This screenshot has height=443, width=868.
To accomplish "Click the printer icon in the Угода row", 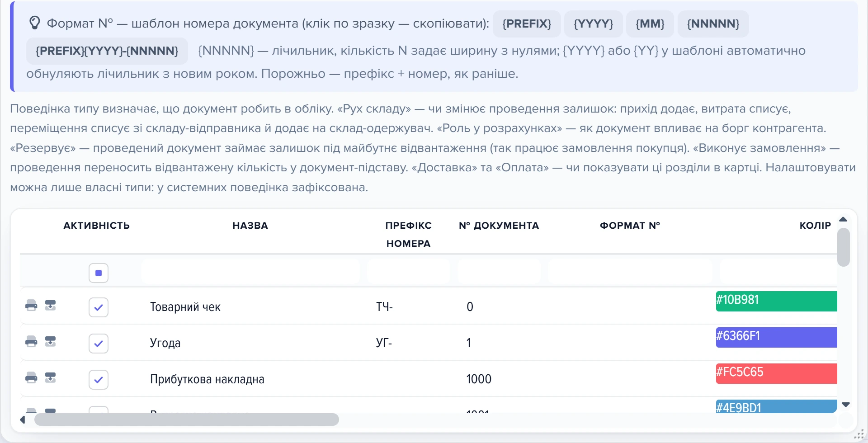I will (x=31, y=342).
